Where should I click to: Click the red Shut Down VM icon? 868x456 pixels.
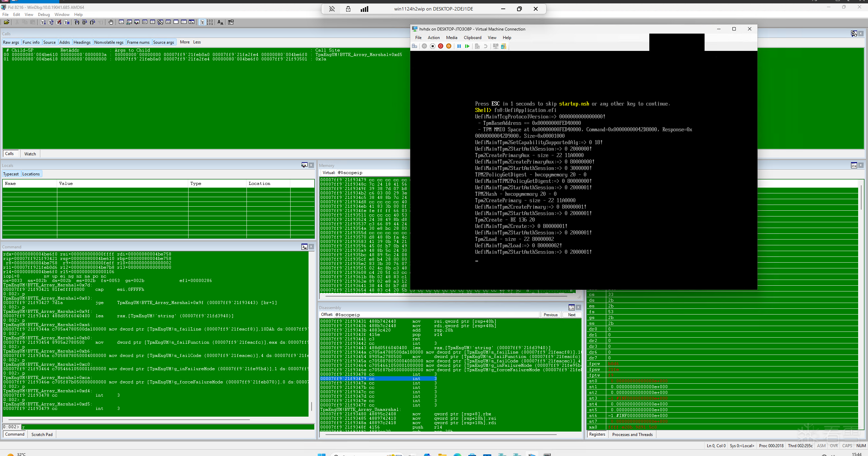pos(440,46)
